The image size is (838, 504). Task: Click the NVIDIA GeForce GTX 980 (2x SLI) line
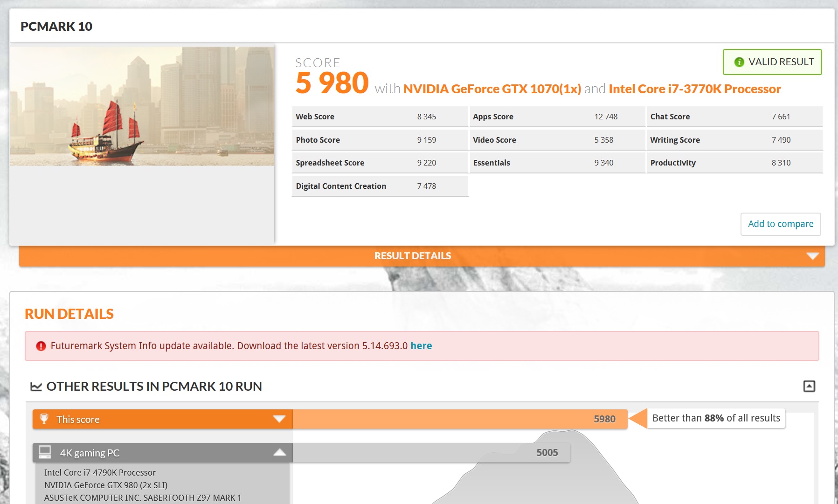[106, 485]
